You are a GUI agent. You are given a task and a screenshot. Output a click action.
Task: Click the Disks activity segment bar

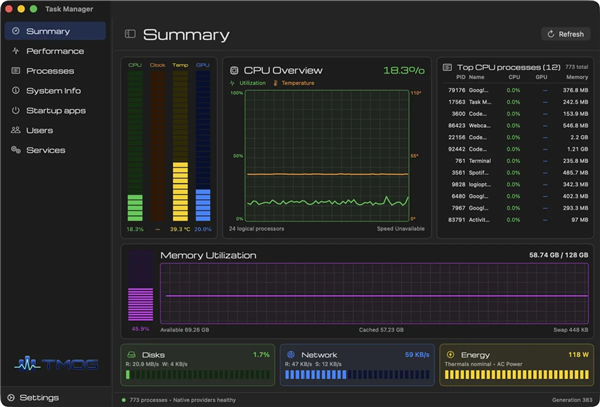pyautogui.click(x=198, y=374)
